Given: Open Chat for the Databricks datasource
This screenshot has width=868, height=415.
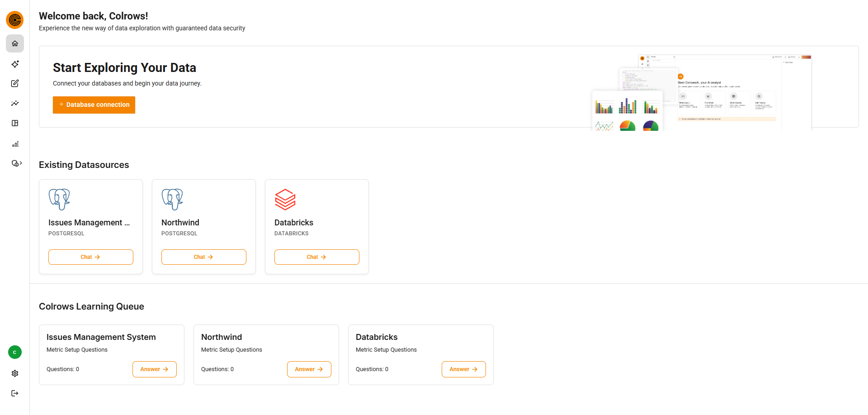Looking at the screenshot, I should pyautogui.click(x=316, y=257).
